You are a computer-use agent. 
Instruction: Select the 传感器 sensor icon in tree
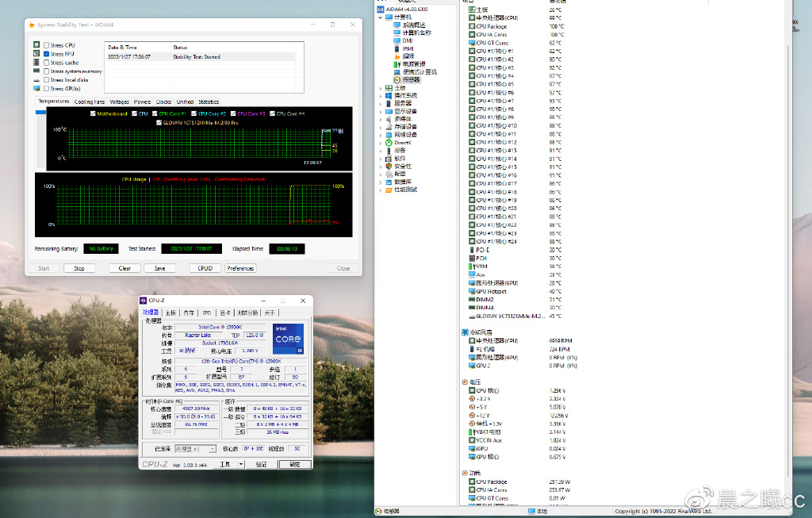(397, 80)
